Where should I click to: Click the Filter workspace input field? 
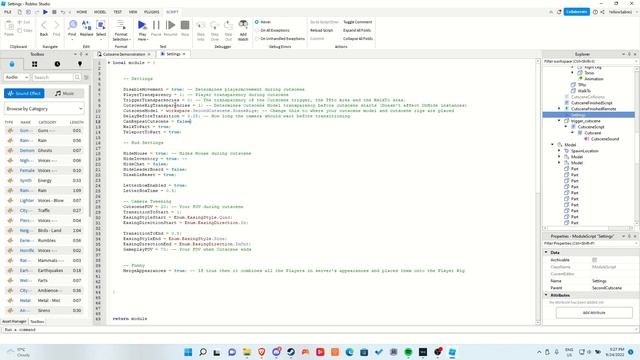coord(590,61)
